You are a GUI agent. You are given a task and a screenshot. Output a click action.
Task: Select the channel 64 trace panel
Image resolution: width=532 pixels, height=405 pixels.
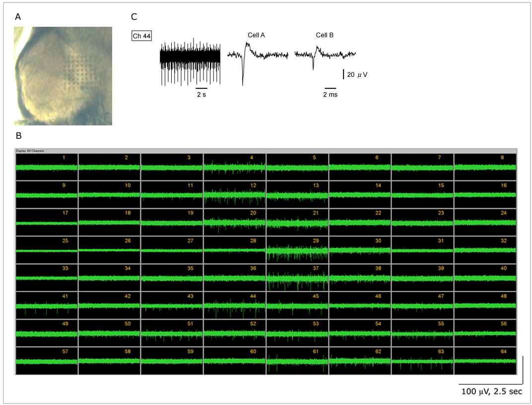(485, 361)
